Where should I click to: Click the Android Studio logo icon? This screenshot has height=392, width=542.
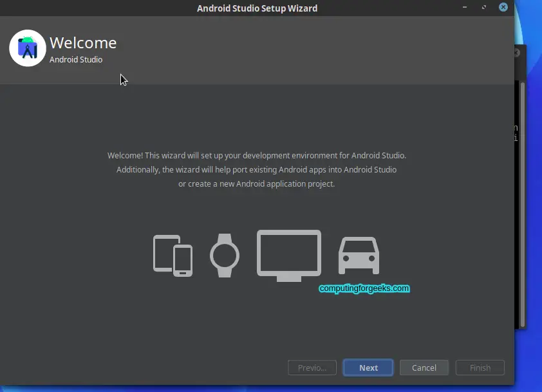pos(28,48)
